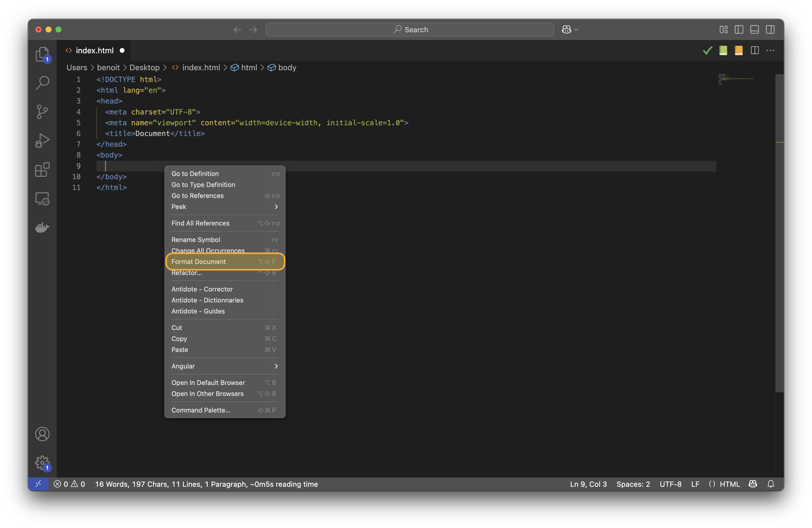Click the notifications bell icon
812x528 pixels.
(x=771, y=484)
